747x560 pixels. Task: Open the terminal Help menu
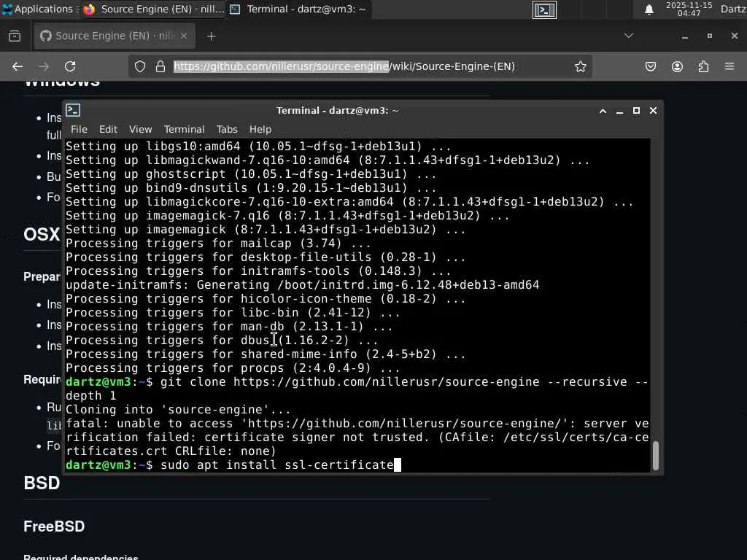(x=260, y=130)
